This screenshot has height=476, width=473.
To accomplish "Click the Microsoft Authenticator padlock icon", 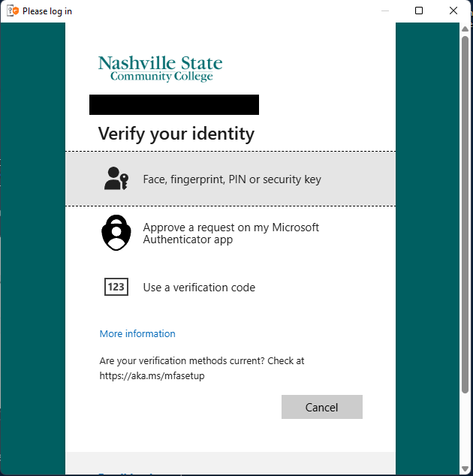I will 116,233.
